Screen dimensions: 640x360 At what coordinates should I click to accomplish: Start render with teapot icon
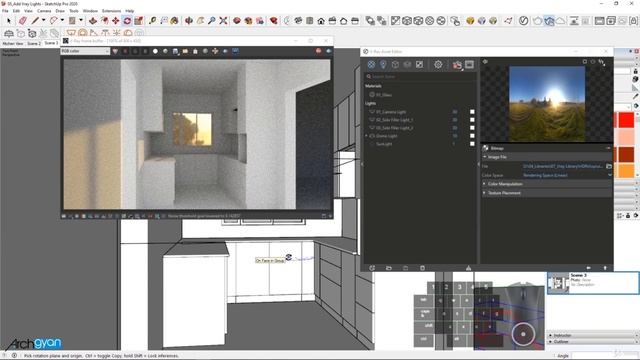pos(457,65)
